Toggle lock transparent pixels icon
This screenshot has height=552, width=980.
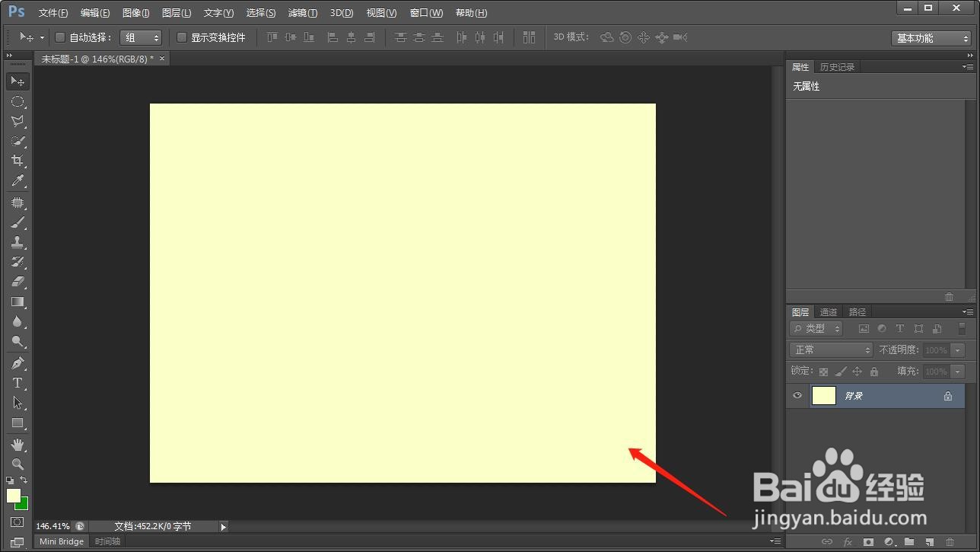click(x=823, y=372)
